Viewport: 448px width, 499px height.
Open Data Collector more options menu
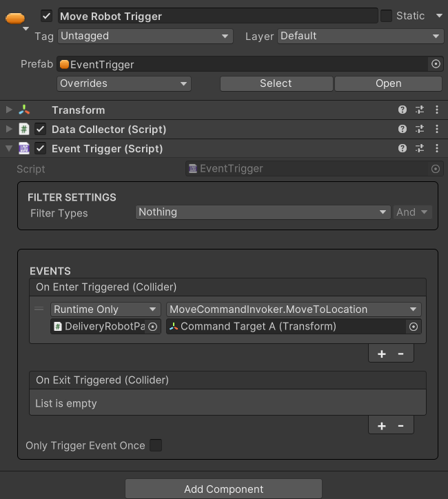[437, 129]
